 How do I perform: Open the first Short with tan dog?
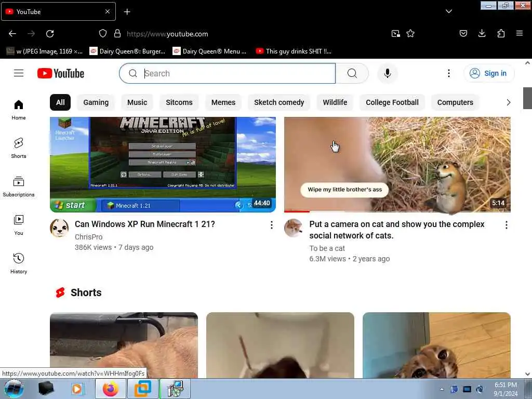point(124,345)
